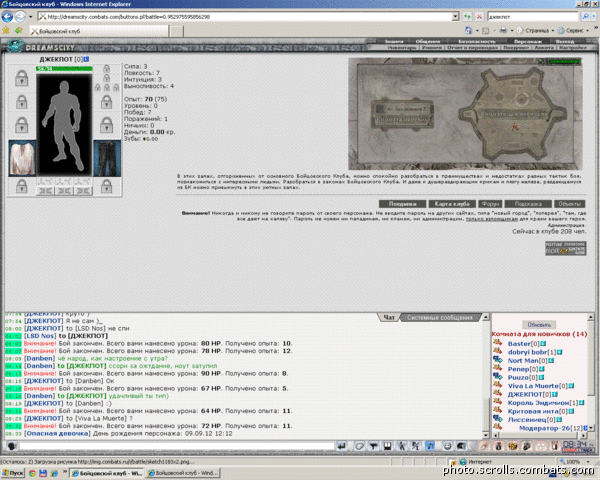Click the Подсказка button

[x=528, y=204]
